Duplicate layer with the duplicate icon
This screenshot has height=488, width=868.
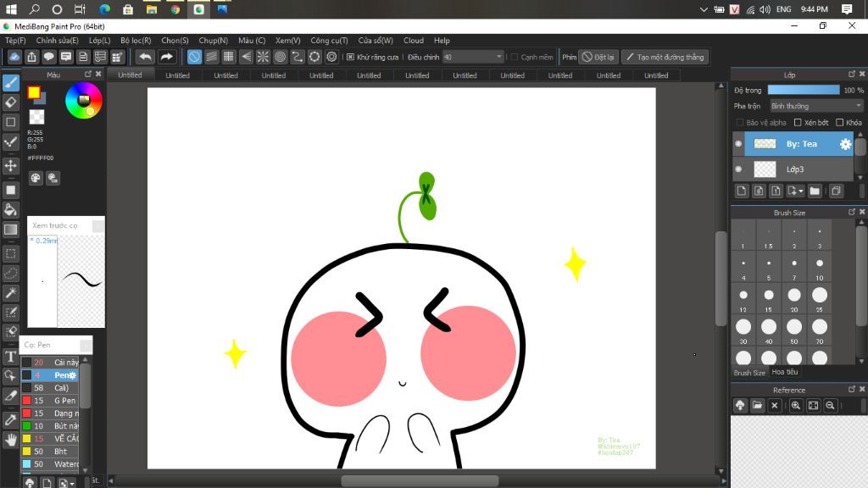(836, 191)
